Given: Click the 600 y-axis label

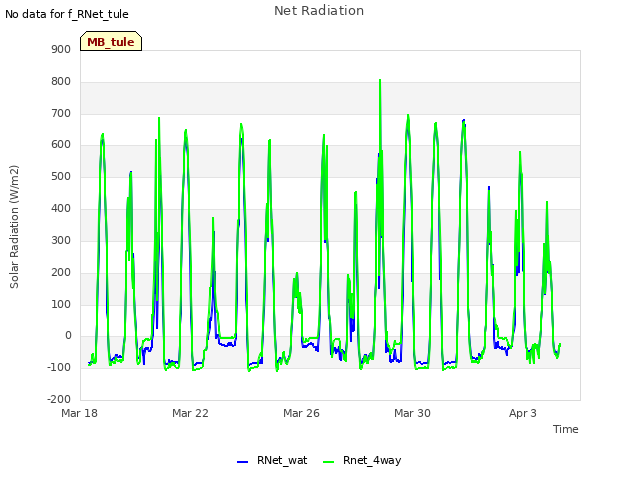Looking at the screenshot, I should 61,144.
